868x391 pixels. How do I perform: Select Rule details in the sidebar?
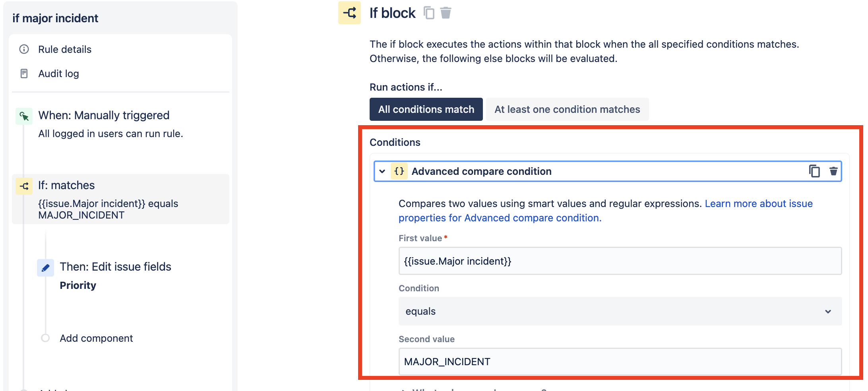click(64, 49)
